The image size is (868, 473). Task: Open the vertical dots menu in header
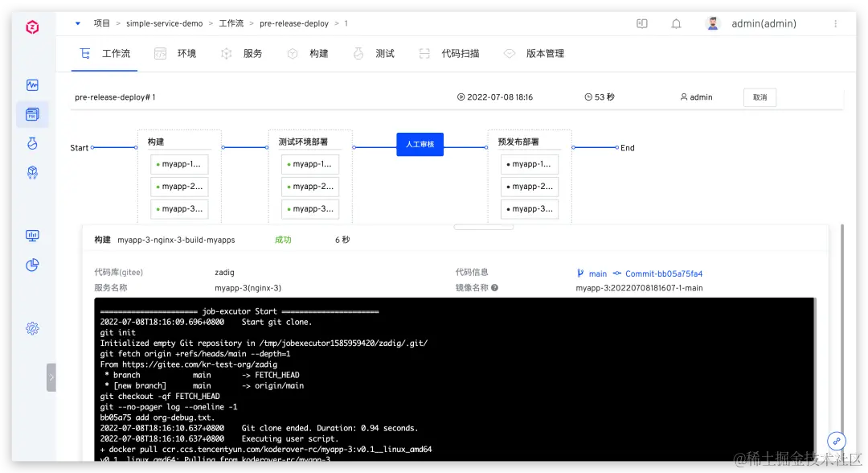tap(835, 23)
